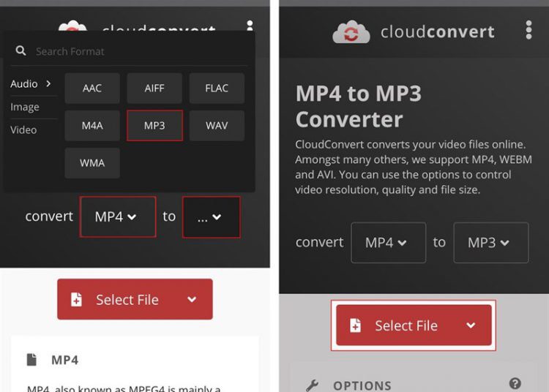Click Select File button in right screen

tap(414, 325)
